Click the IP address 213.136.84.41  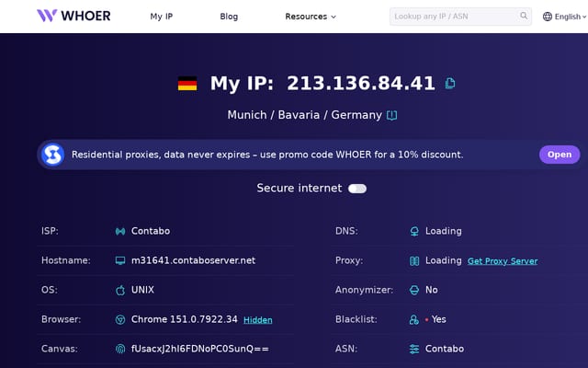click(x=361, y=84)
